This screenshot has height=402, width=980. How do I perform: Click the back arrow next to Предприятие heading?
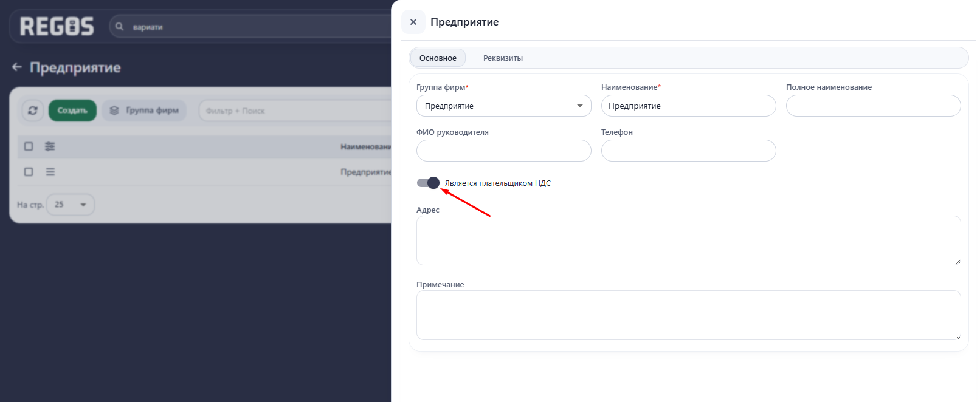click(17, 67)
